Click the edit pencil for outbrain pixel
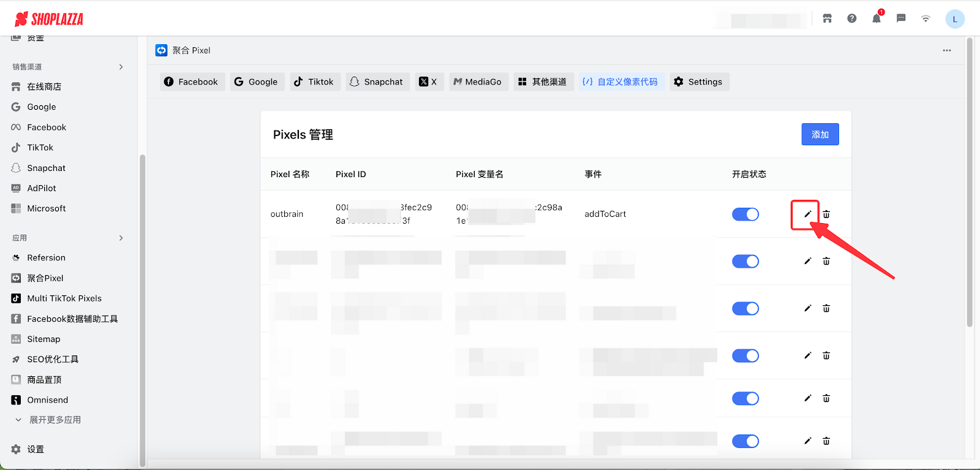This screenshot has height=470, width=980. click(807, 214)
